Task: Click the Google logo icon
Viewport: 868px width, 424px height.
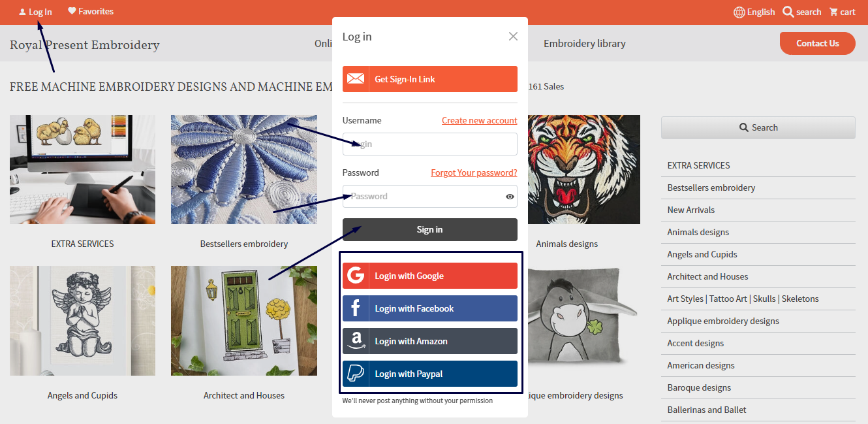Action: [356, 276]
